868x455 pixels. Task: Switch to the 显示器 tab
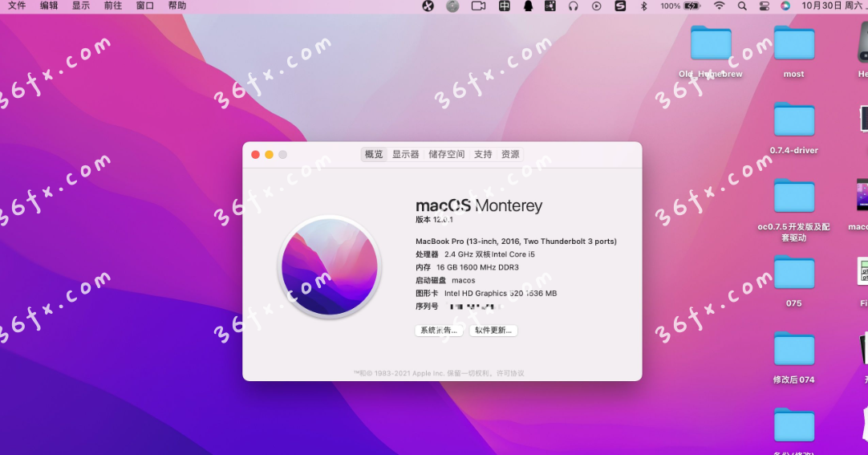(x=406, y=154)
